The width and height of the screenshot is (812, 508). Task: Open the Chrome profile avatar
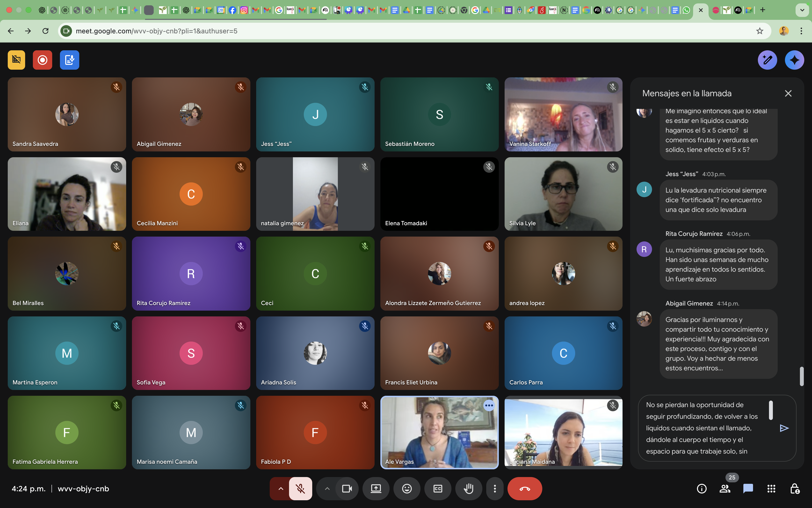(x=784, y=31)
